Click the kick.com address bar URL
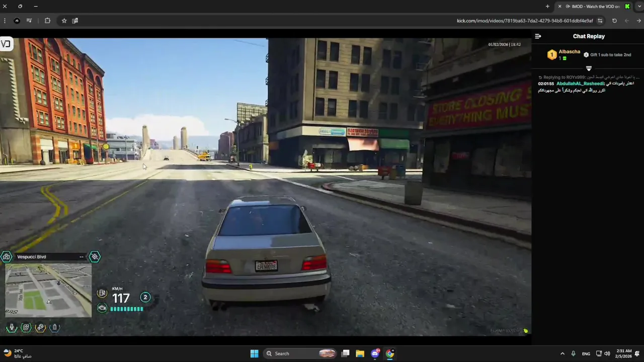 click(x=525, y=21)
